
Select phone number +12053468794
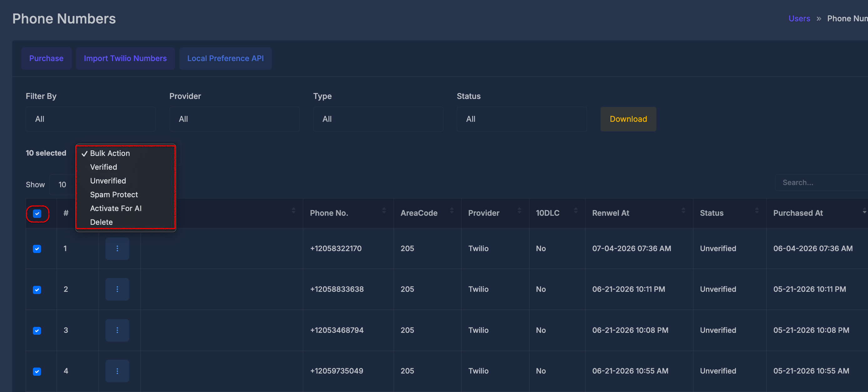pos(337,330)
